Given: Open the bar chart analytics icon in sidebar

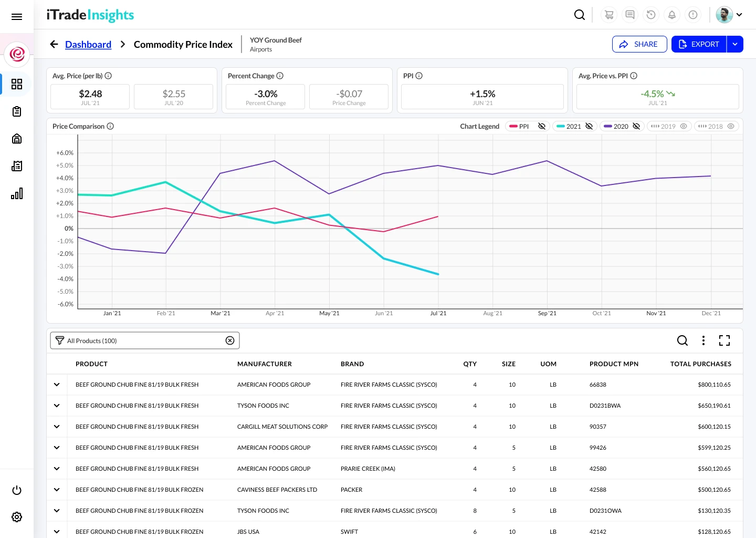Looking at the screenshot, I should (x=17, y=193).
